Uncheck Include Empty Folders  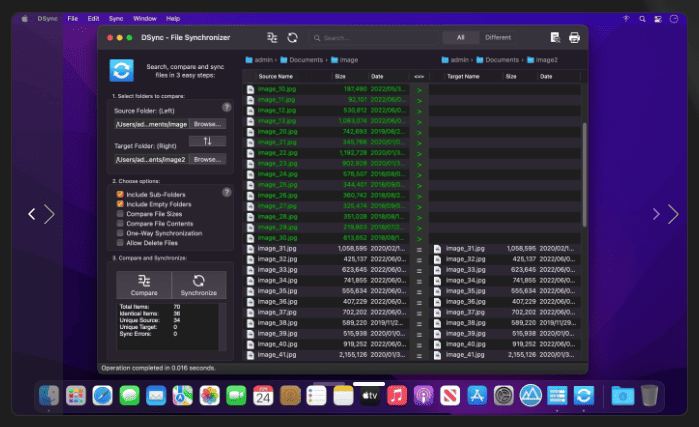120,204
